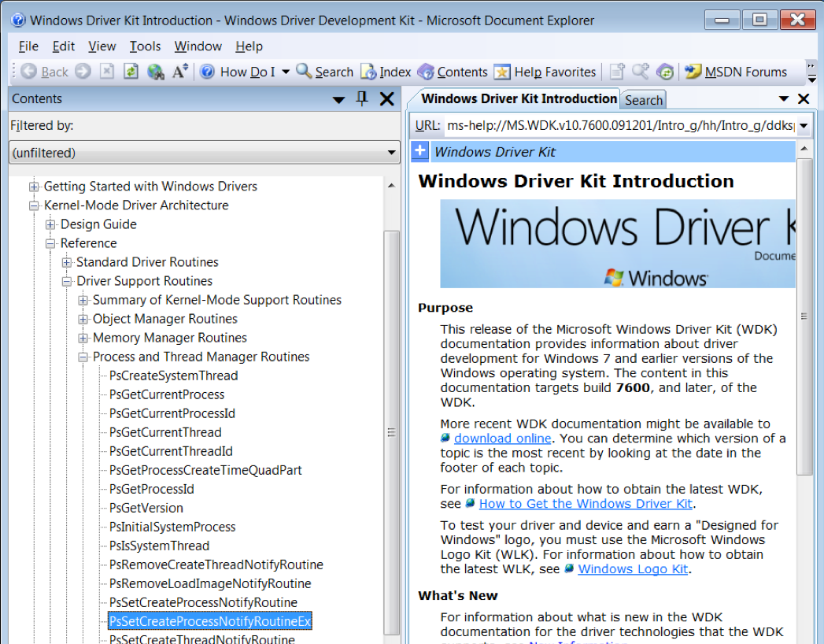Open the Filtered by combo box

[205, 153]
